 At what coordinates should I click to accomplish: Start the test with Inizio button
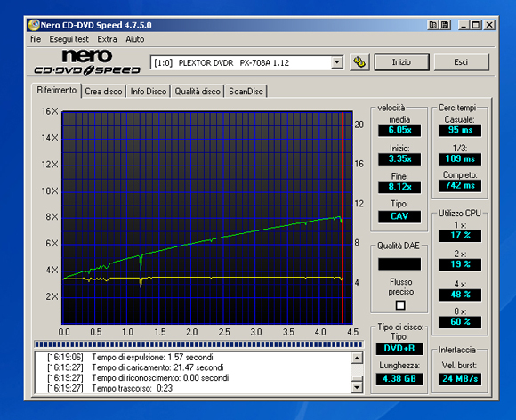coord(401,62)
